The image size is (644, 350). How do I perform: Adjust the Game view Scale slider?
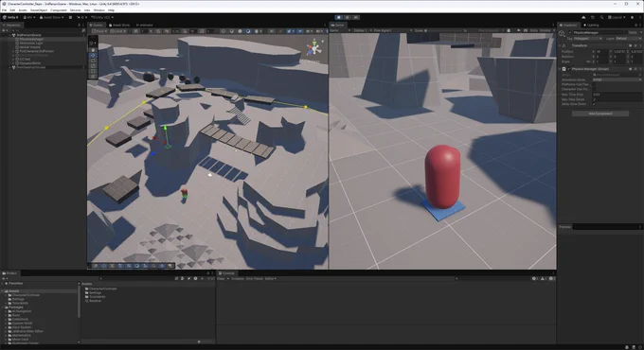pyautogui.click(x=447, y=30)
